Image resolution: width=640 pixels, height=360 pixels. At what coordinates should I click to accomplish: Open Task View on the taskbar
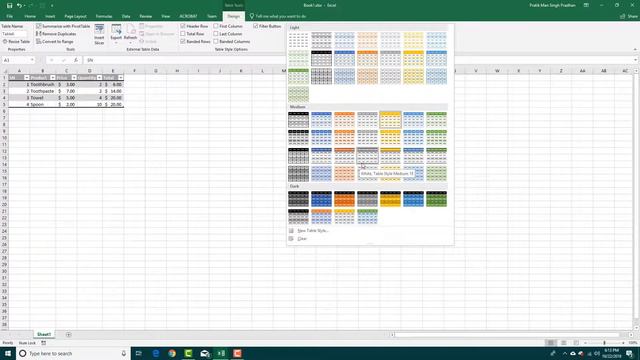pyautogui.click(x=139, y=353)
